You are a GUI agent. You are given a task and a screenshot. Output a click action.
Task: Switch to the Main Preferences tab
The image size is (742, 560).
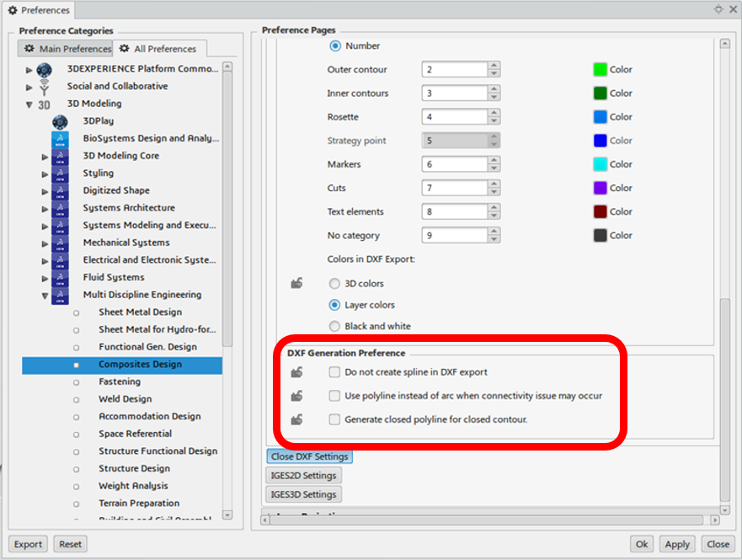point(67,49)
